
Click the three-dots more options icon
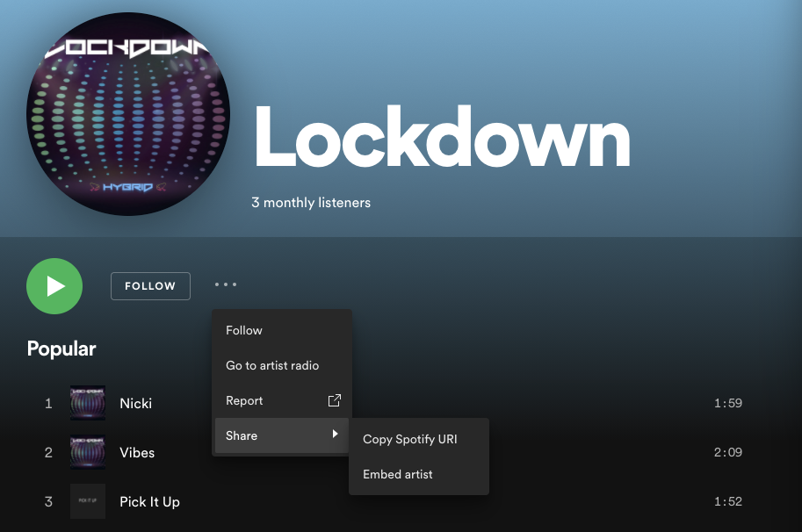pyautogui.click(x=226, y=284)
